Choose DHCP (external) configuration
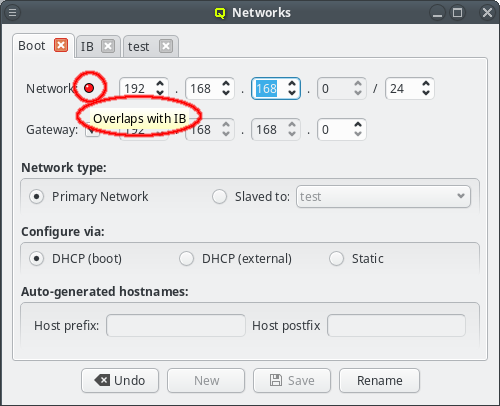The image size is (500, 406). pyautogui.click(x=186, y=258)
